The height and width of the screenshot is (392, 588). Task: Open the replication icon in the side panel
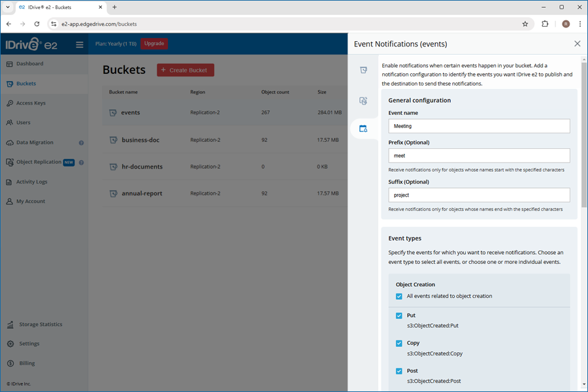coord(363,101)
